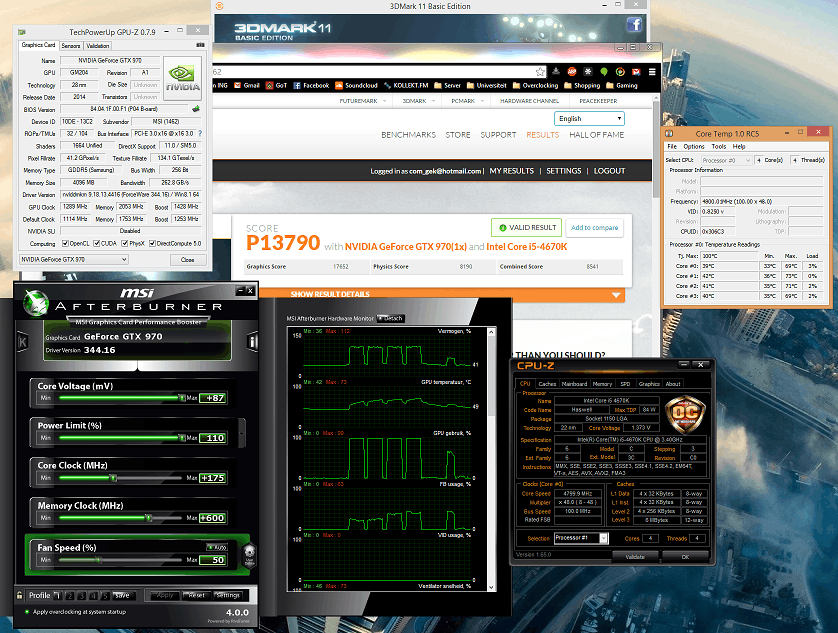Switch to the Memory tab in CPU-Z

(x=602, y=384)
